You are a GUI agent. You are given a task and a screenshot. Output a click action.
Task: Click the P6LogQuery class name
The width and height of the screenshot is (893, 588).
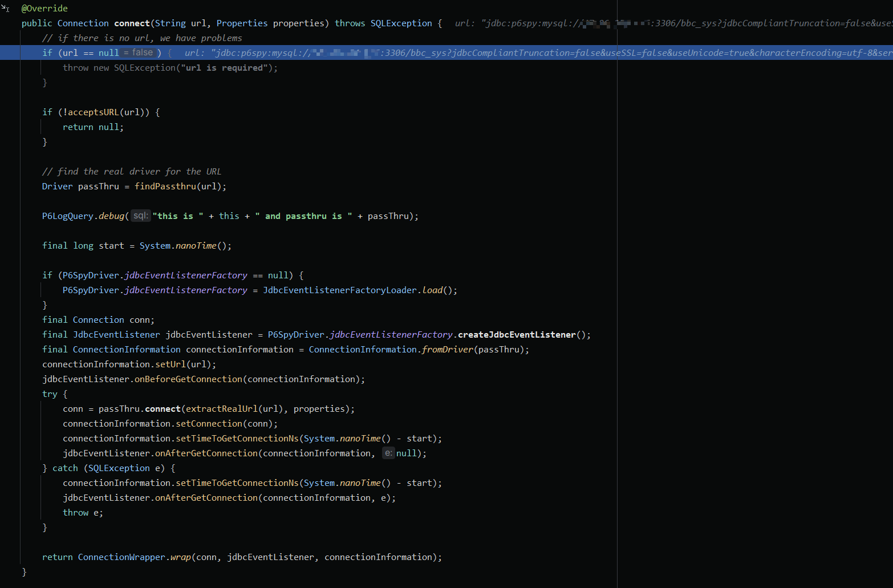click(68, 216)
